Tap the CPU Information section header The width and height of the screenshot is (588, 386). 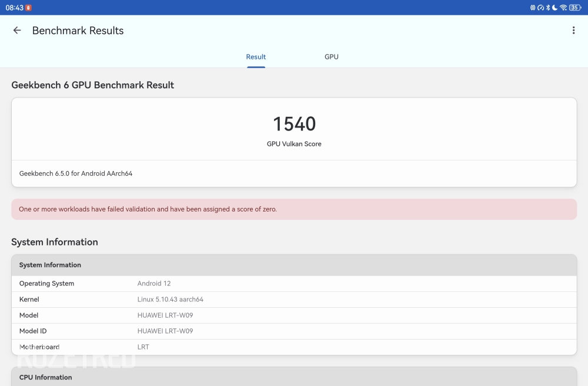[x=294, y=377]
